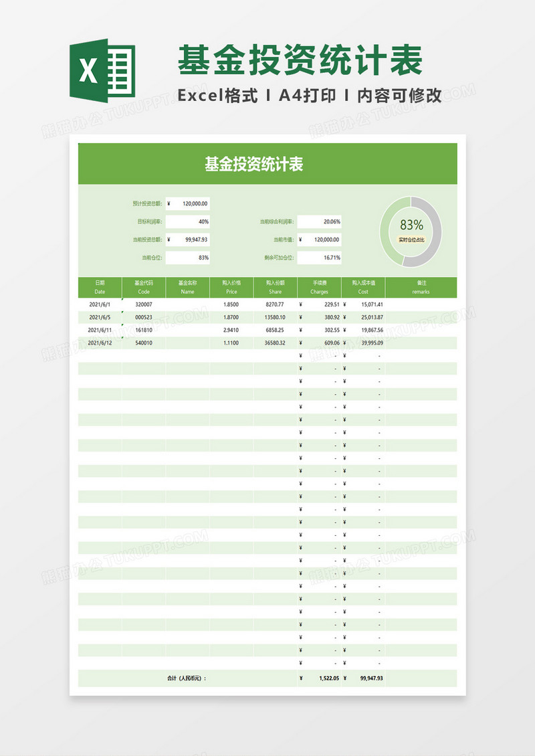This screenshot has height=756, width=535.
Task: Select the subtitle text A4打印
Action: [307, 96]
